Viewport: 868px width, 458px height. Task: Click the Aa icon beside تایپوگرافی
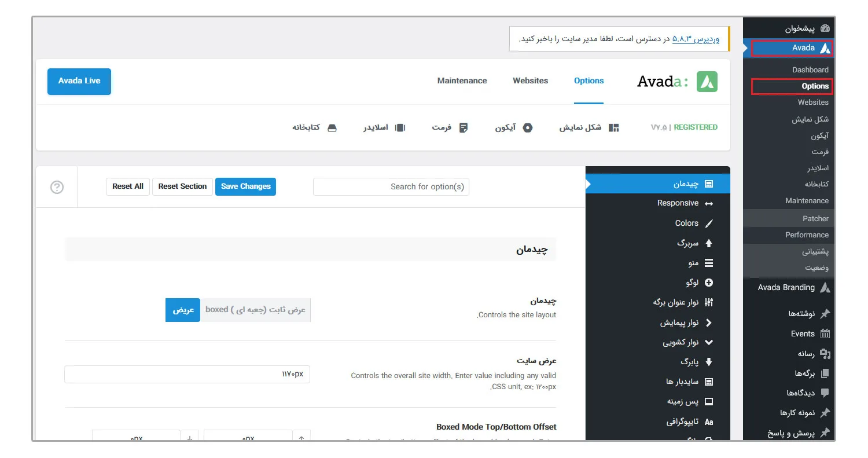click(x=709, y=422)
